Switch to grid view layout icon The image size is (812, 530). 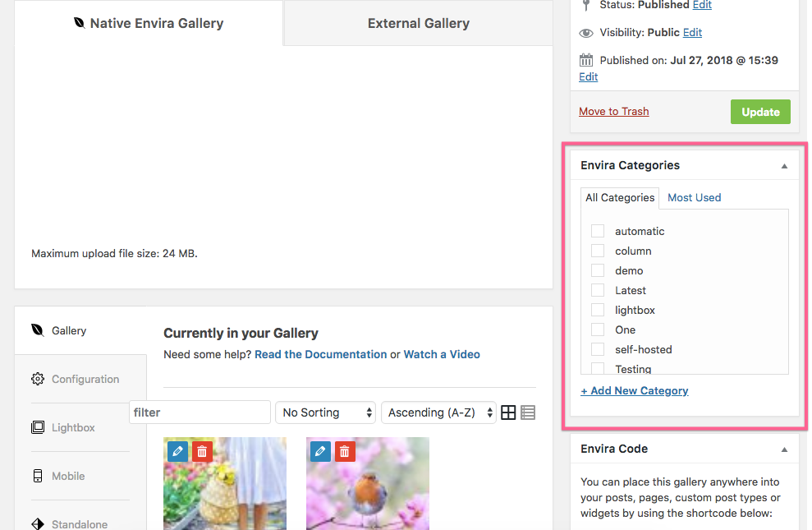[x=508, y=412]
